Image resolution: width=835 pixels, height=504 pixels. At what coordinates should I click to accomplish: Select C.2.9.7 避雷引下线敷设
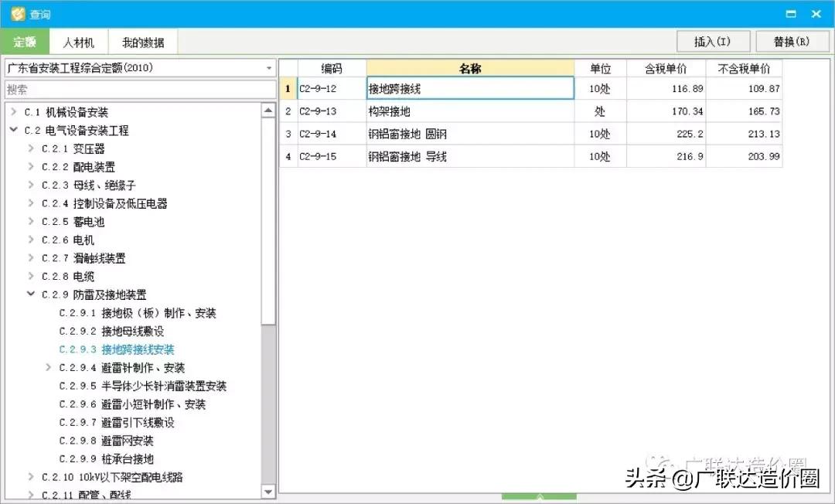coord(117,422)
